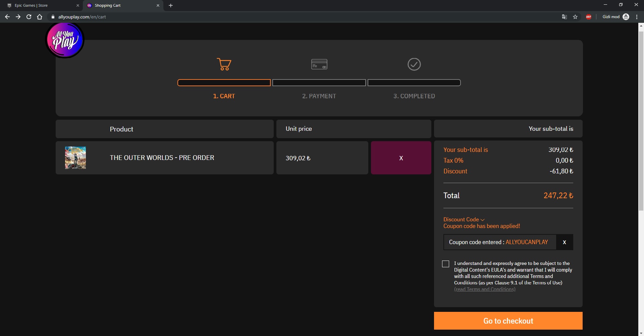Screen dimensions: 644x336
Task: Close the Epic Games Store tab
Action: (x=77, y=5)
